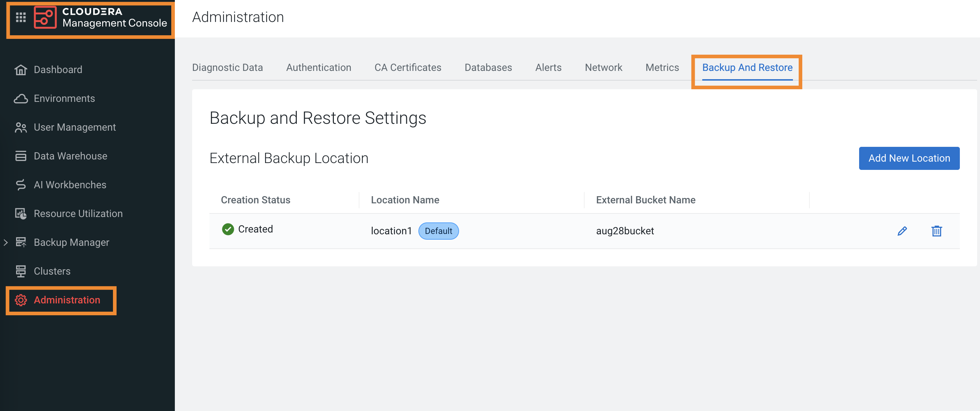This screenshot has width=980, height=411.
Task: Edit location1 using the pencil icon
Action: click(902, 231)
